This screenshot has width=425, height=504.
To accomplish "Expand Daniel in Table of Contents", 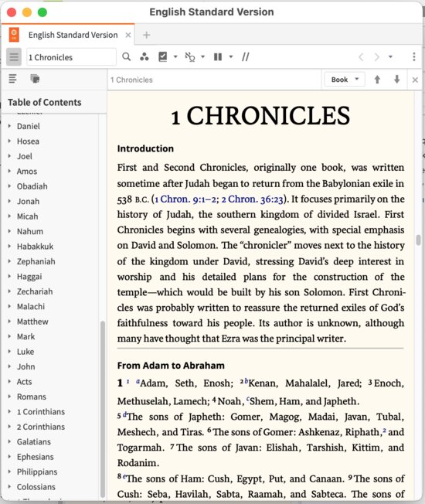I will (x=9, y=126).
